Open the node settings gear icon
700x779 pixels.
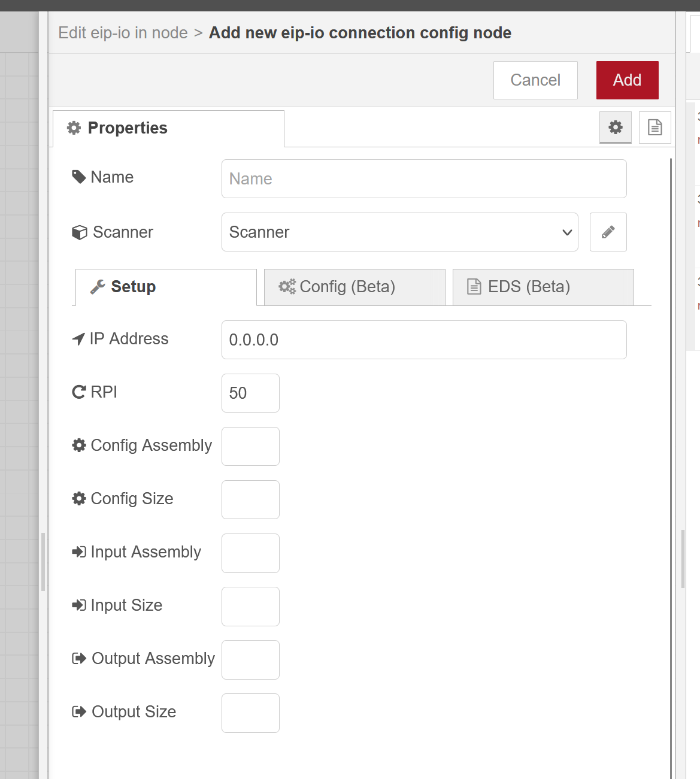[x=616, y=127]
